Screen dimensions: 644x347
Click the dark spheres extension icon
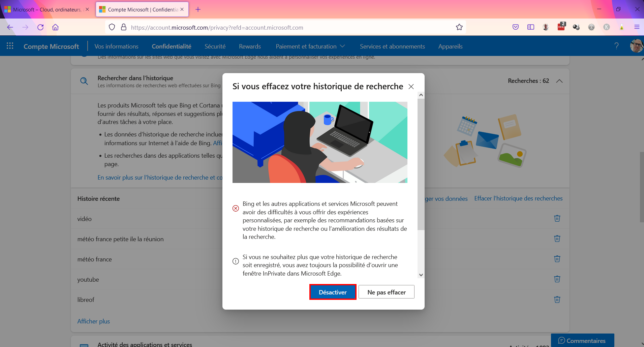click(576, 27)
